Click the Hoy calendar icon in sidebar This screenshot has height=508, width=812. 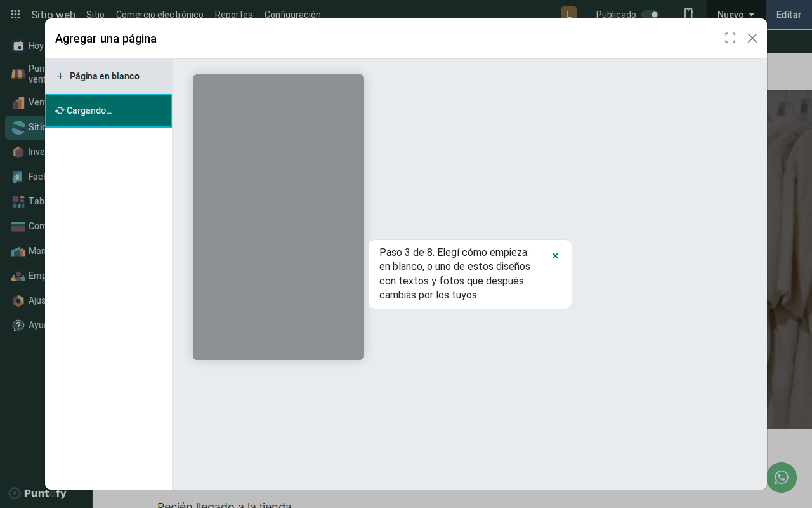(18, 46)
